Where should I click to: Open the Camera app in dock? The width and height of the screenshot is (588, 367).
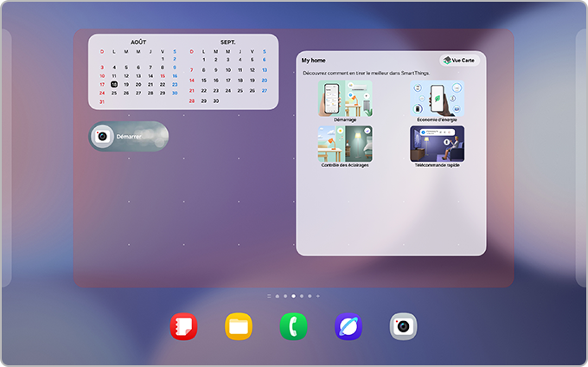point(403,325)
